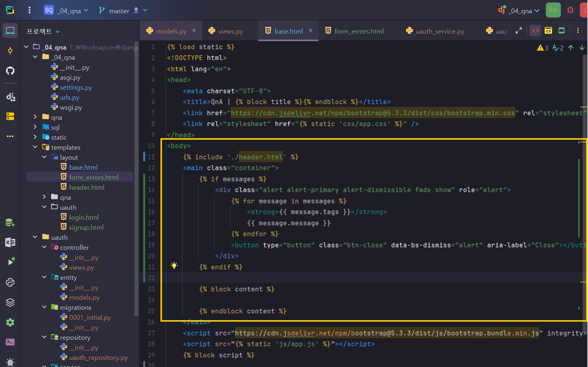The width and height of the screenshot is (588, 367).
Task: Collapse the controller folder
Action: click(x=44, y=247)
